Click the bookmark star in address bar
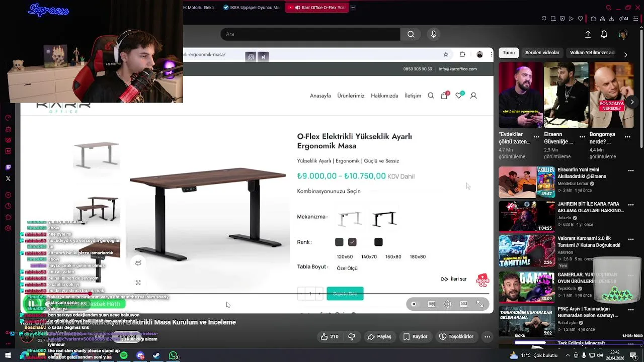Image resolution: width=644 pixels, height=362 pixels. point(446,54)
